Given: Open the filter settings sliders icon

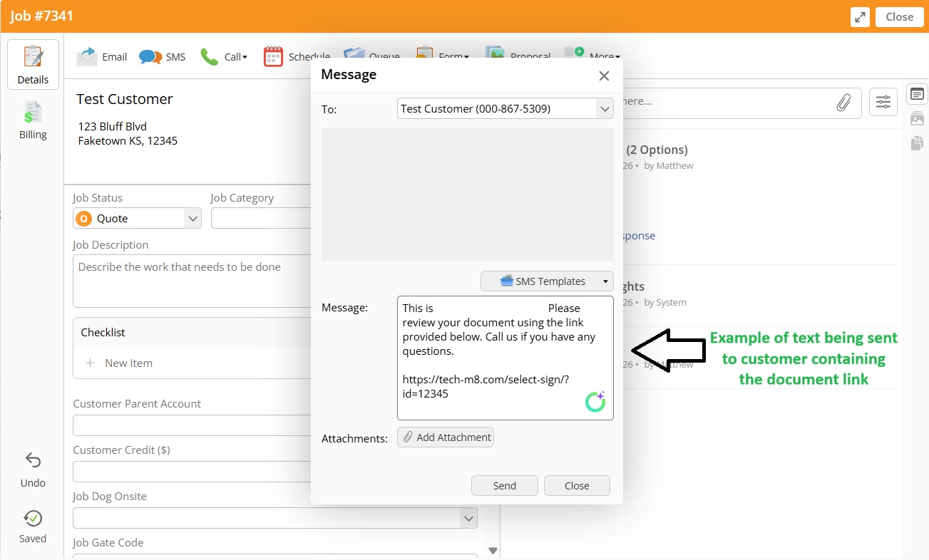Looking at the screenshot, I should [x=883, y=101].
